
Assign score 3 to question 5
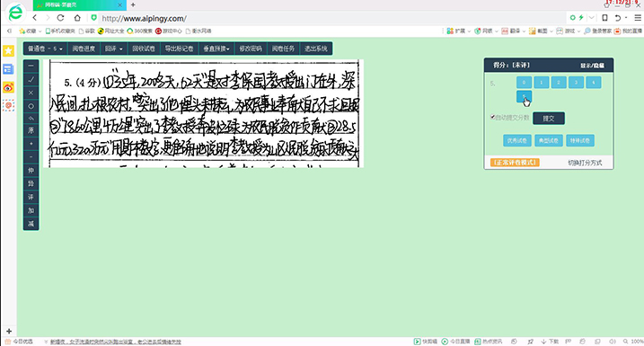(x=576, y=83)
